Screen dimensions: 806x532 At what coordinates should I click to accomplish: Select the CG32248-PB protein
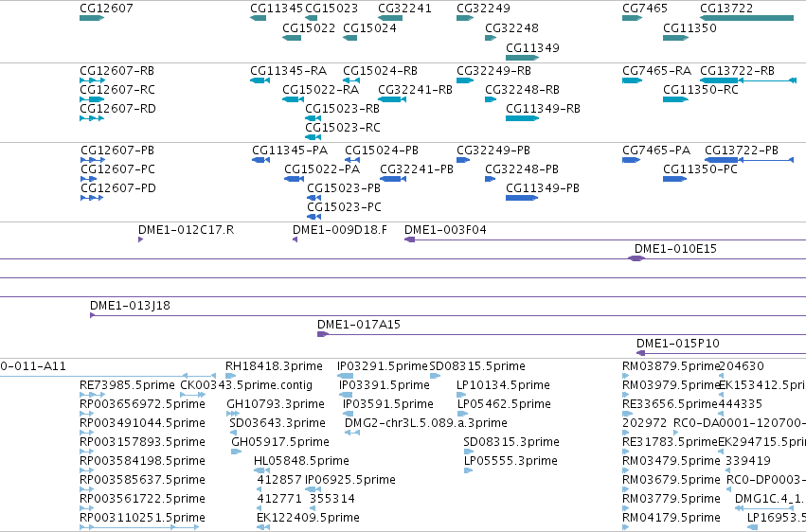[522, 168]
